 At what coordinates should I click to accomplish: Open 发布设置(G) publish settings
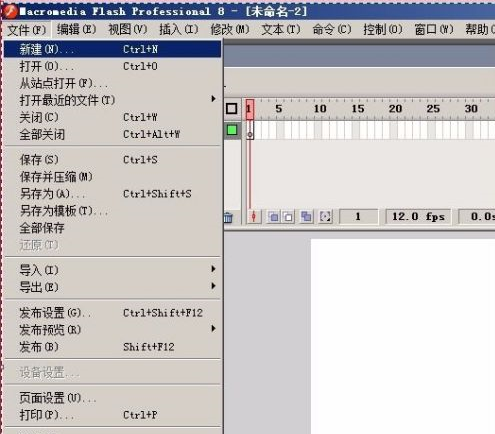113,313
